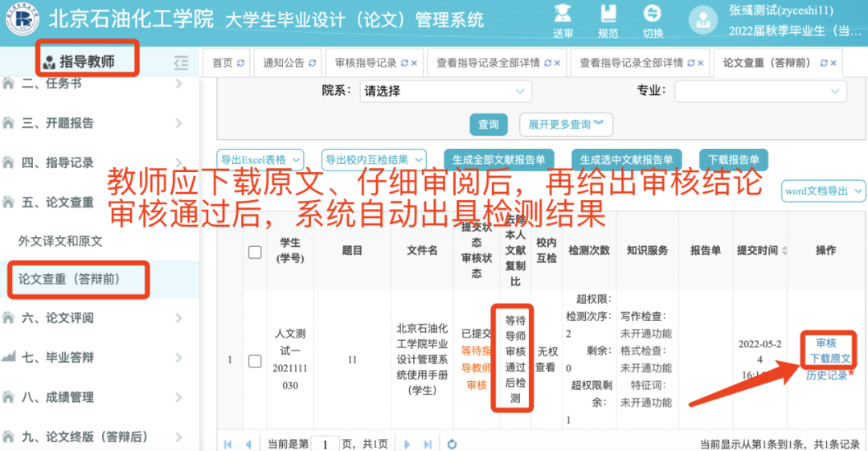Expand the 导出Excel表格 dropdown
868x451 pixels.
[261, 159]
